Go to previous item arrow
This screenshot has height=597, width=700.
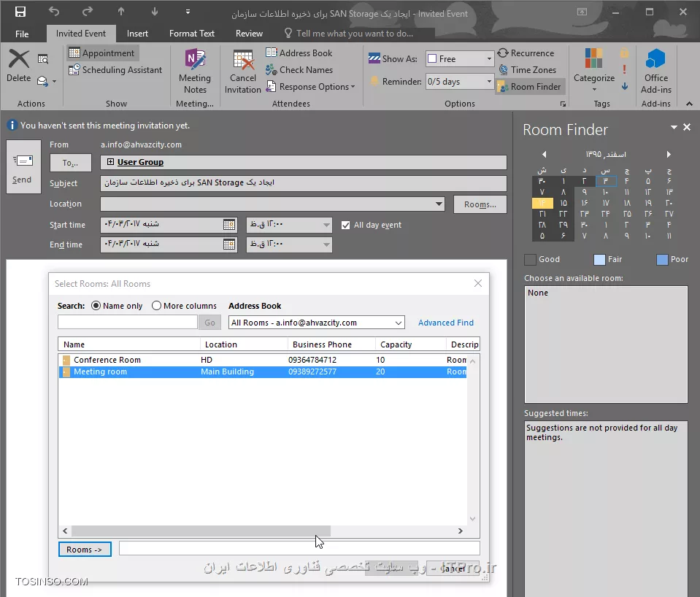[121, 12]
